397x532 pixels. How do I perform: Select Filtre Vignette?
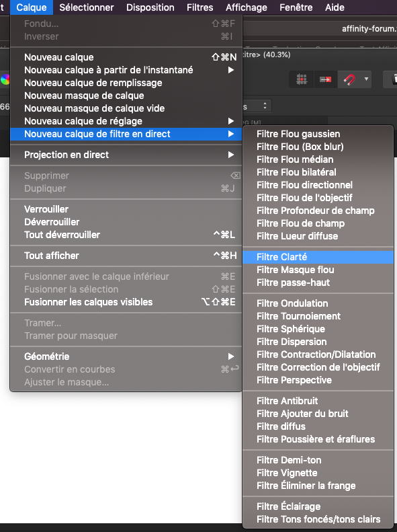click(x=318, y=473)
